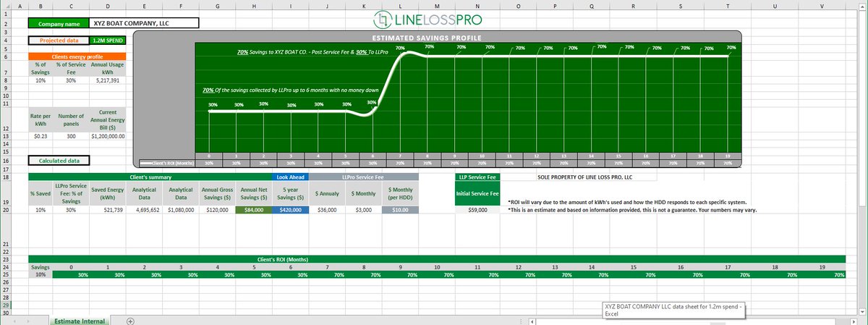Click the $420,000 five year savings cell

290,210
